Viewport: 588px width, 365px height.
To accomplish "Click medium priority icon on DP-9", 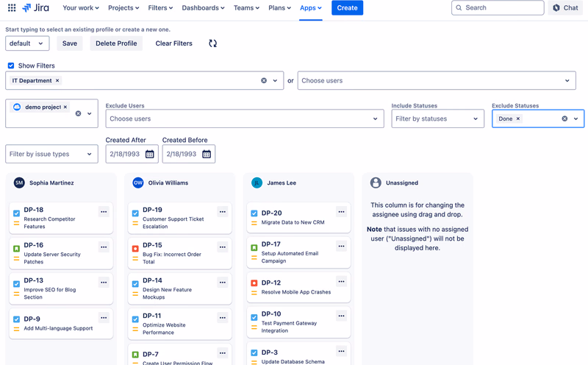I will pos(16,329).
